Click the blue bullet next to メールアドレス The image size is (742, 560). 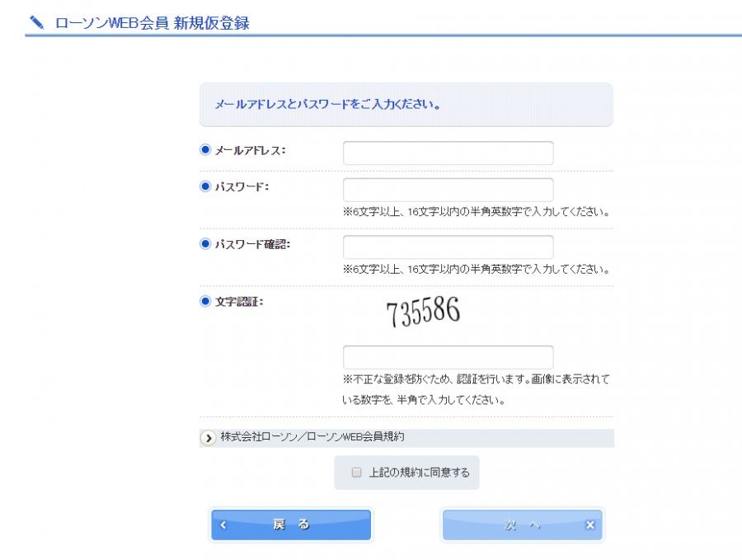coord(205,150)
